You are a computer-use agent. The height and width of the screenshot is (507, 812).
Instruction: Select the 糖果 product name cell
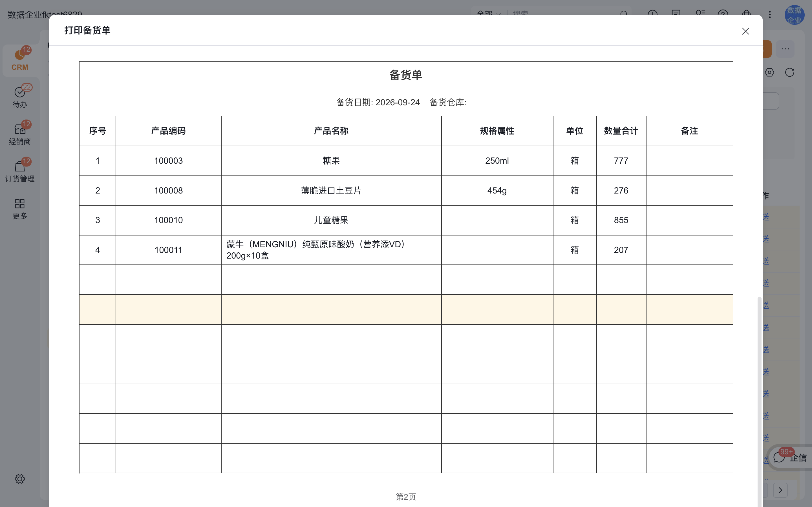point(331,161)
